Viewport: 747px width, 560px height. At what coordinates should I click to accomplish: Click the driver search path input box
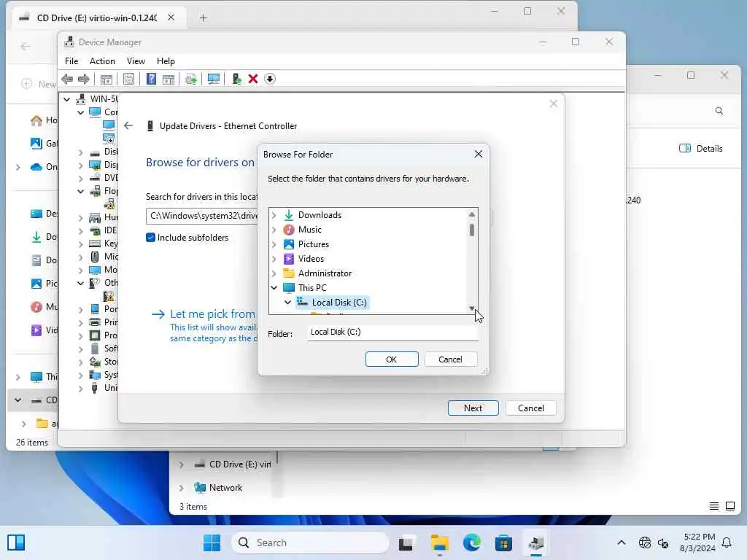[201, 216]
